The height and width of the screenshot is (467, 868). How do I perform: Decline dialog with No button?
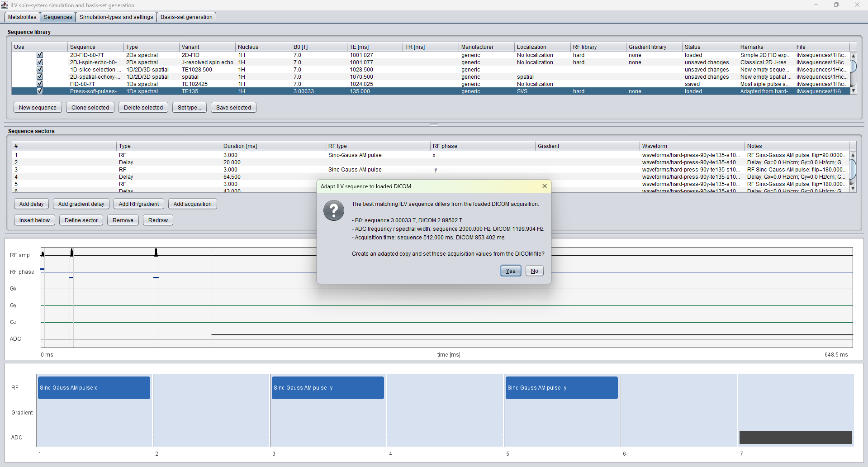534,271
